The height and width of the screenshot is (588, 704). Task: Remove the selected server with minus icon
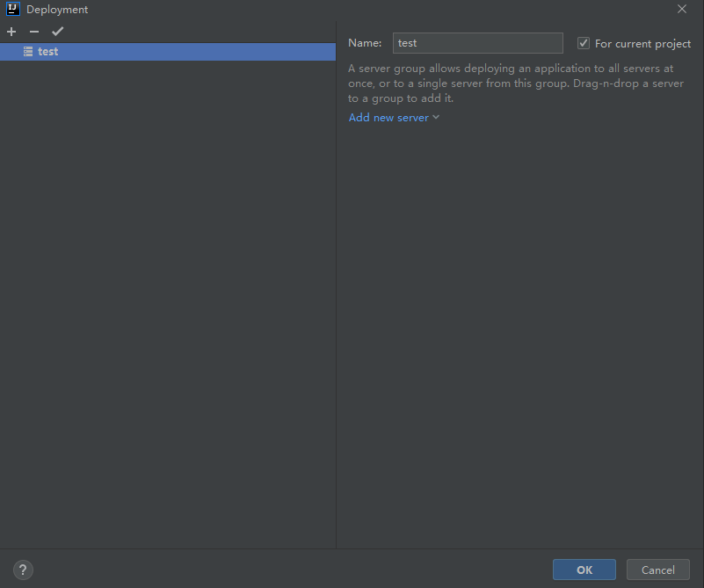click(34, 32)
